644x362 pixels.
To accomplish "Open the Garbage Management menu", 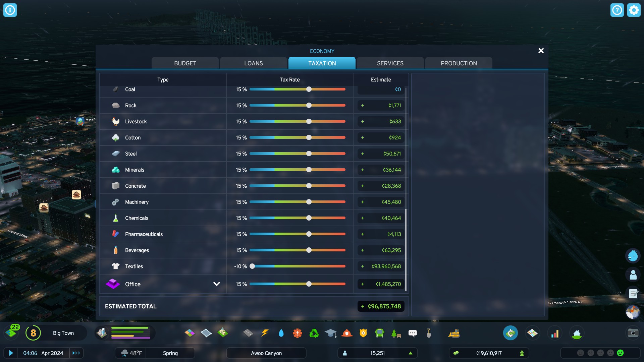I will pyautogui.click(x=313, y=333).
